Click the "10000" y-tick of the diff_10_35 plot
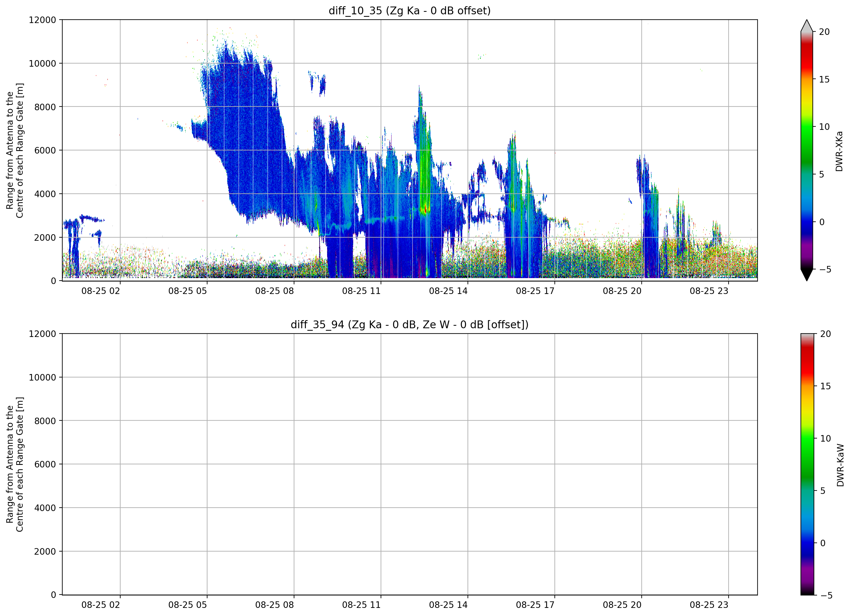The height and width of the screenshot is (616, 851). pyautogui.click(x=42, y=64)
